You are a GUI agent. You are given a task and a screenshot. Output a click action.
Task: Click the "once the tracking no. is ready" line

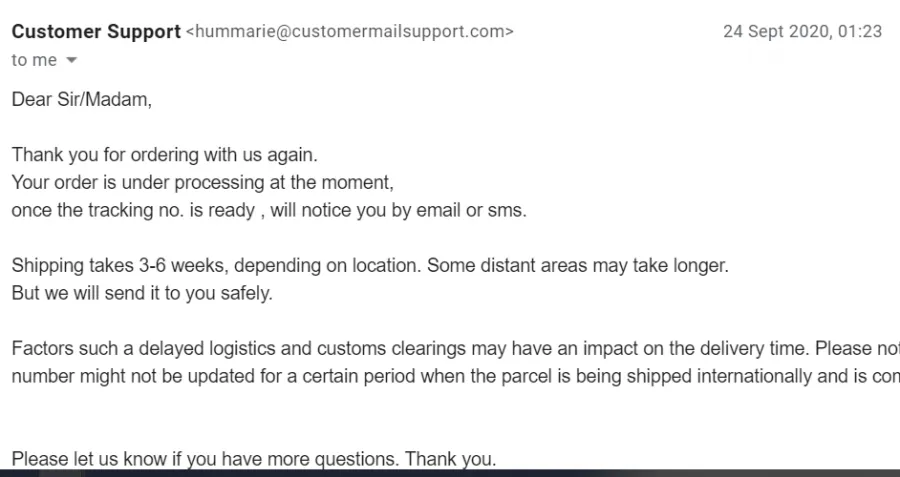pos(269,210)
